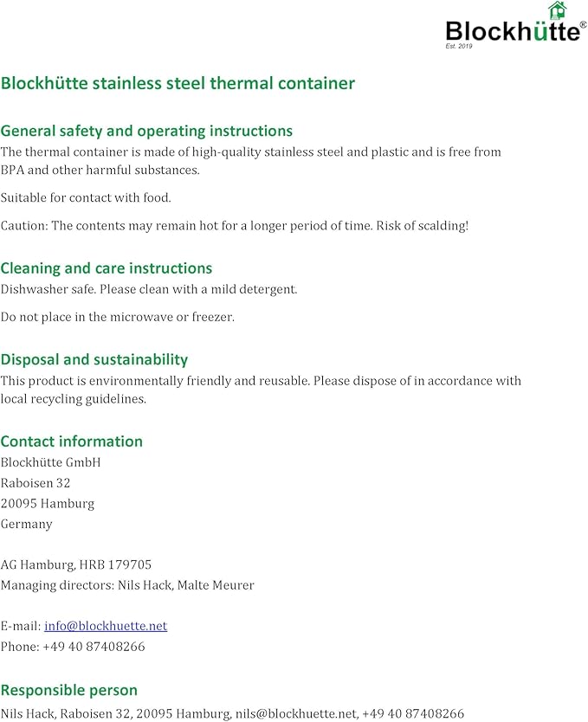The image size is (588, 722).
Task: Click the "Disposal and sustainability" heading
Action: point(94,359)
